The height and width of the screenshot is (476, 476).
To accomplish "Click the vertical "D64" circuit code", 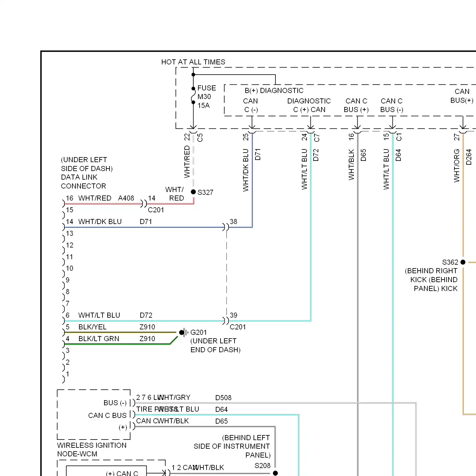I will [398, 155].
